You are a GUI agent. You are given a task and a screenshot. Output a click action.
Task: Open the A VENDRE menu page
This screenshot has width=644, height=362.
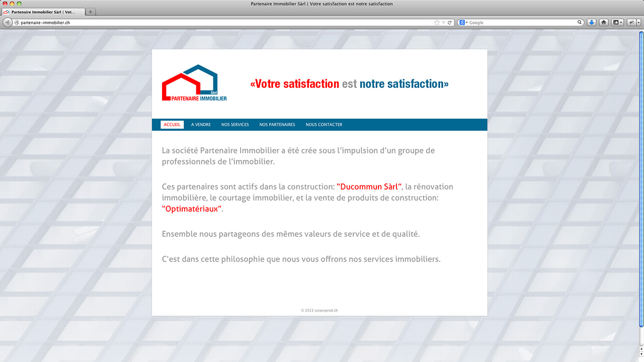201,125
